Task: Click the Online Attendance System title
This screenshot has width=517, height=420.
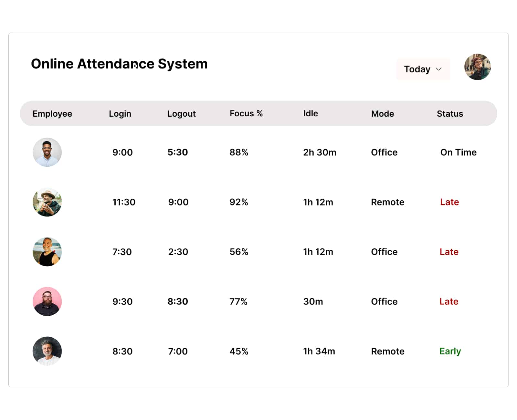Action: click(x=119, y=64)
